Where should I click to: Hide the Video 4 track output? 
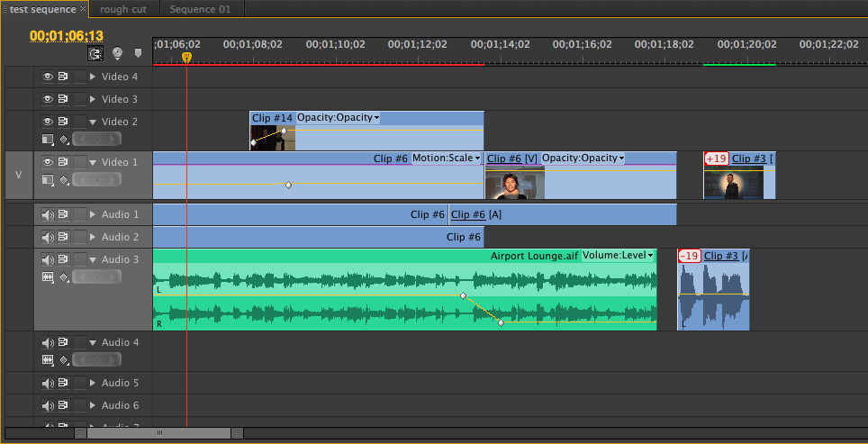pyautogui.click(x=48, y=77)
